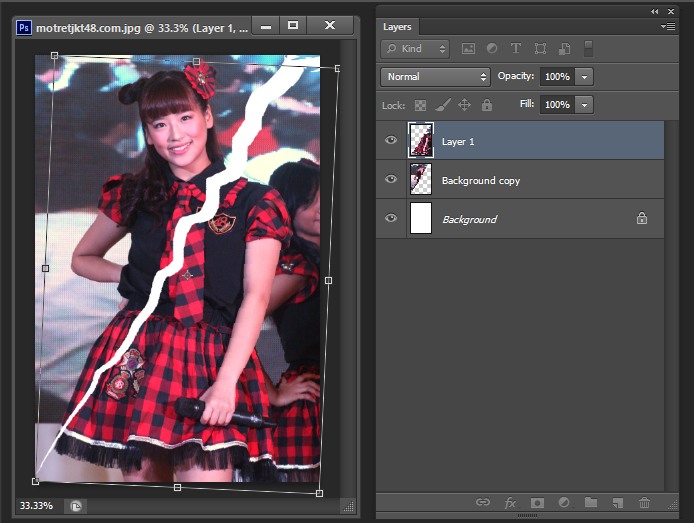Click the Fill label
This screenshot has height=523, width=694.
click(x=527, y=104)
